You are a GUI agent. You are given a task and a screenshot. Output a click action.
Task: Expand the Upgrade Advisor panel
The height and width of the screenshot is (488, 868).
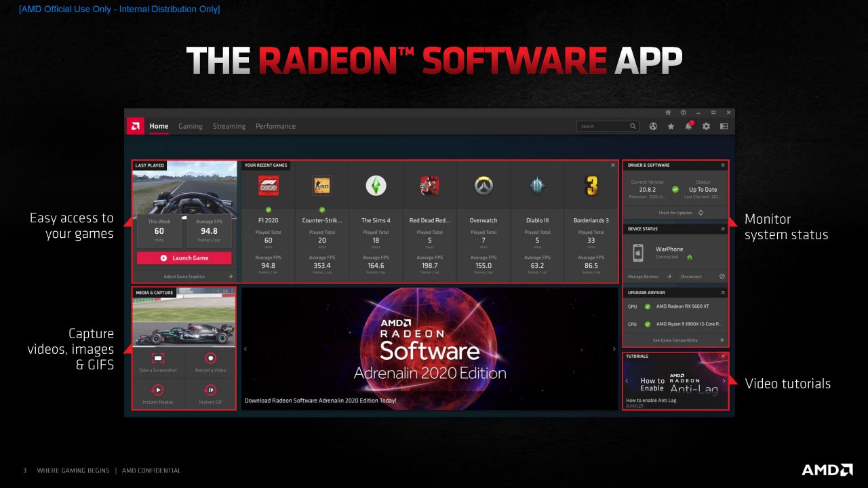(723, 293)
